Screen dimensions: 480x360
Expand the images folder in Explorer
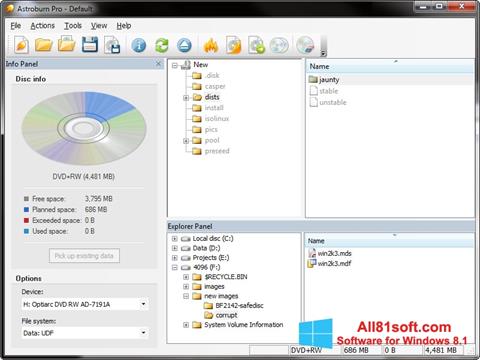[186, 287]
